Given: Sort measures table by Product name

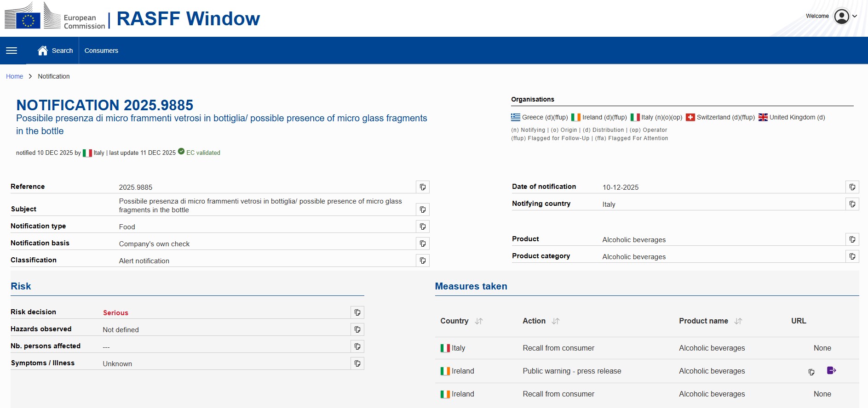Looking at the screenshot, I should (x=738, y=321).
